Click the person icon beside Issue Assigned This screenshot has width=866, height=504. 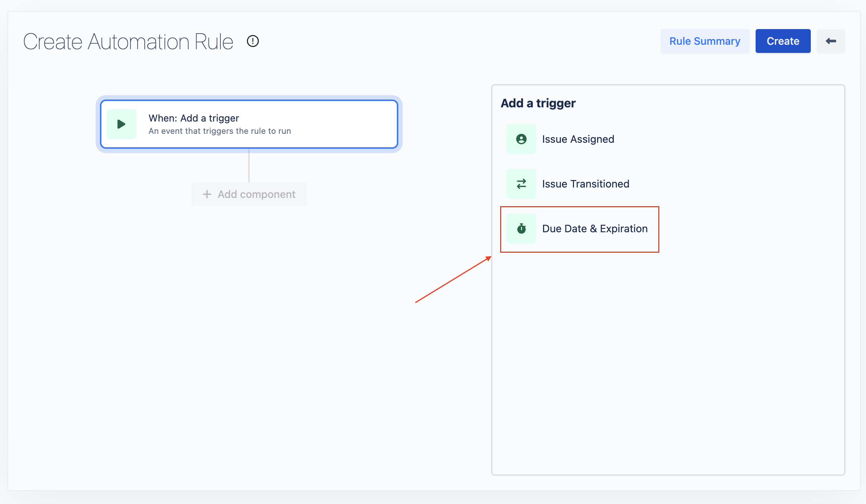click(x=521, y=139)
